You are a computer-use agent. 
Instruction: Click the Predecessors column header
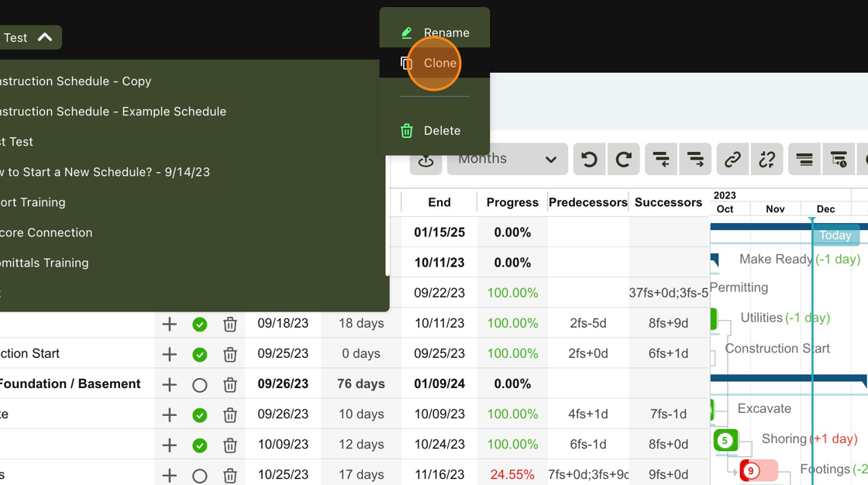click(x=588, y=203)
